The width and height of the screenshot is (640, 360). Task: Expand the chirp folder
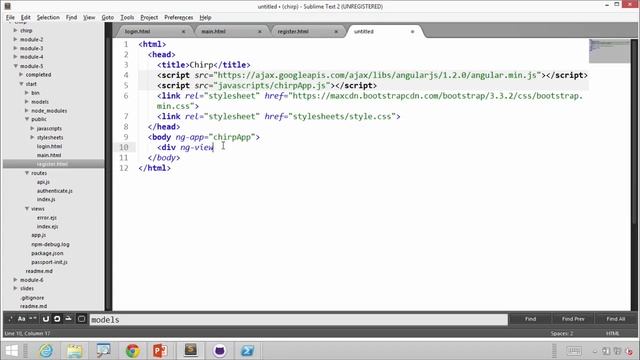click(x=16, y=30)
